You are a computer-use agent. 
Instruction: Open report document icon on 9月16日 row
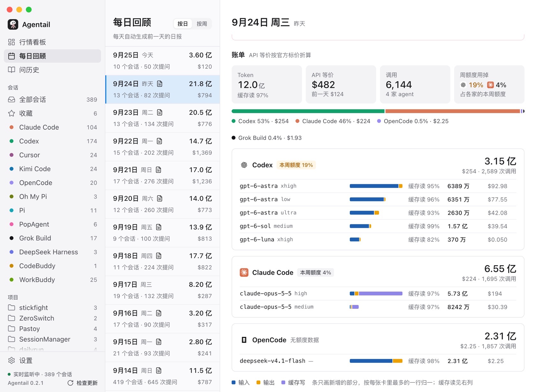tap(159, 313)
